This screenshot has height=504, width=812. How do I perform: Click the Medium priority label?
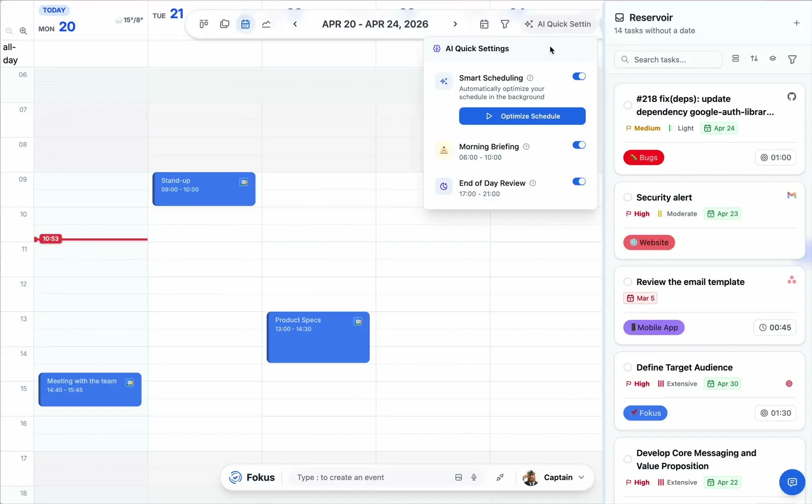point(643,128)
